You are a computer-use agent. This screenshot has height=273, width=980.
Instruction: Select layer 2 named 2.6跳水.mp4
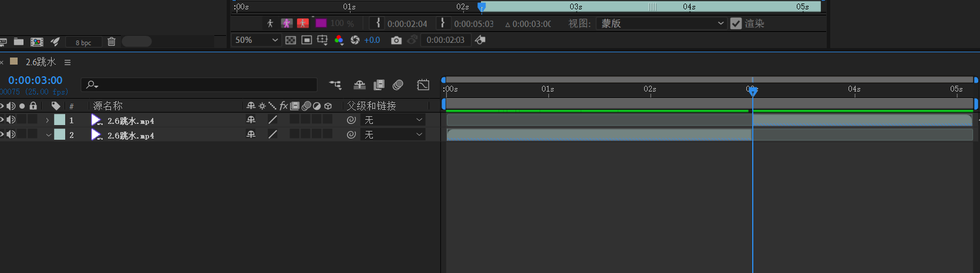pos(130,136)
